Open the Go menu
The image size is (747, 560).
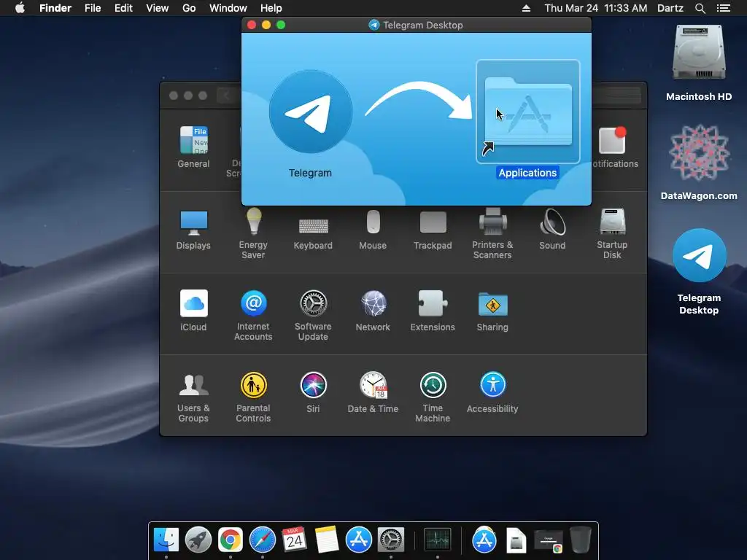pos(189,8)
